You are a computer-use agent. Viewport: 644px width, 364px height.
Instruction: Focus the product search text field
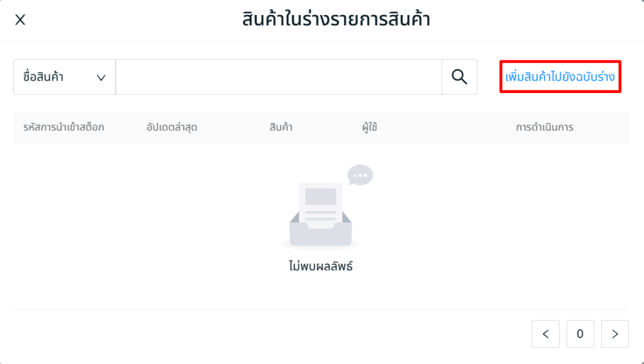click(x=279, y=77)
